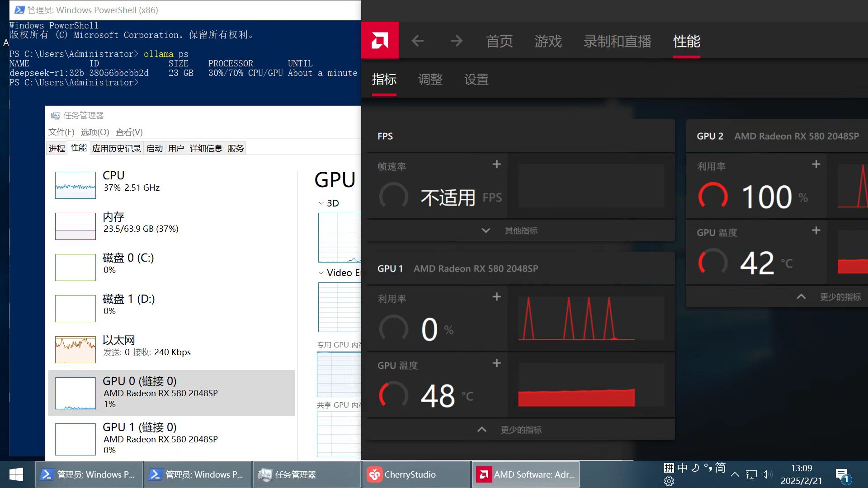Click plus icon on GPU 2 利用率 100%
Image resolution: width=868 pixels, height=488 pixels.
pos(816,164)
